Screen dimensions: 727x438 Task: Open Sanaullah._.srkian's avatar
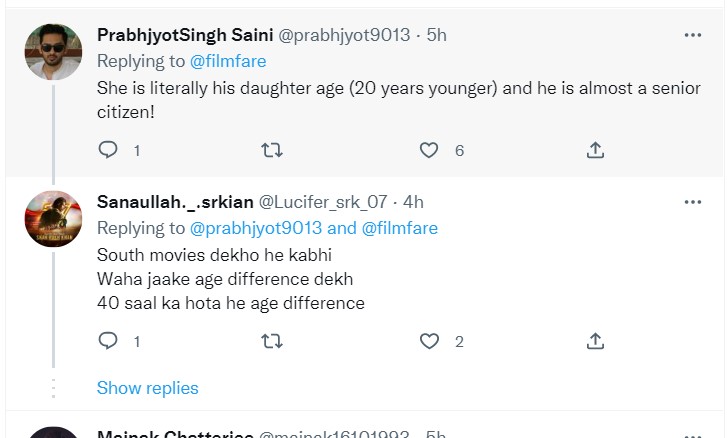click(52, 220)
